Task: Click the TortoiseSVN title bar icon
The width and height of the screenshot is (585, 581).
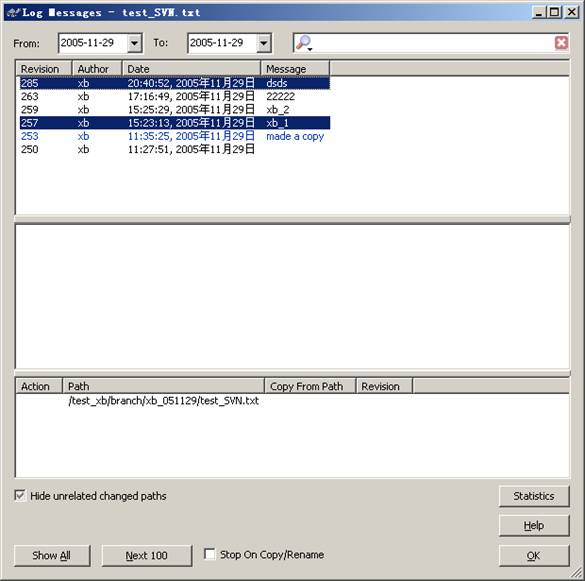Action: [x=13, y=12]
